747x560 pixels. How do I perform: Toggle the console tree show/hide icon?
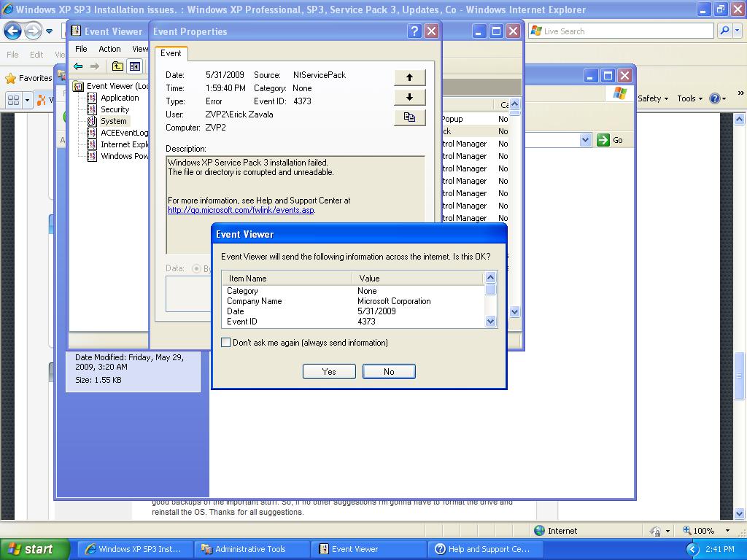[x=134, y=66]
